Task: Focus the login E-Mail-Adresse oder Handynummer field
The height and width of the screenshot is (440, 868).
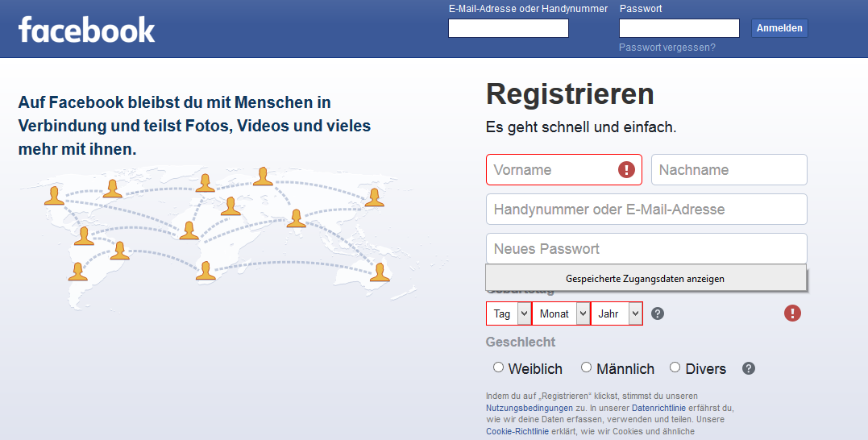Action: [509, 28]
